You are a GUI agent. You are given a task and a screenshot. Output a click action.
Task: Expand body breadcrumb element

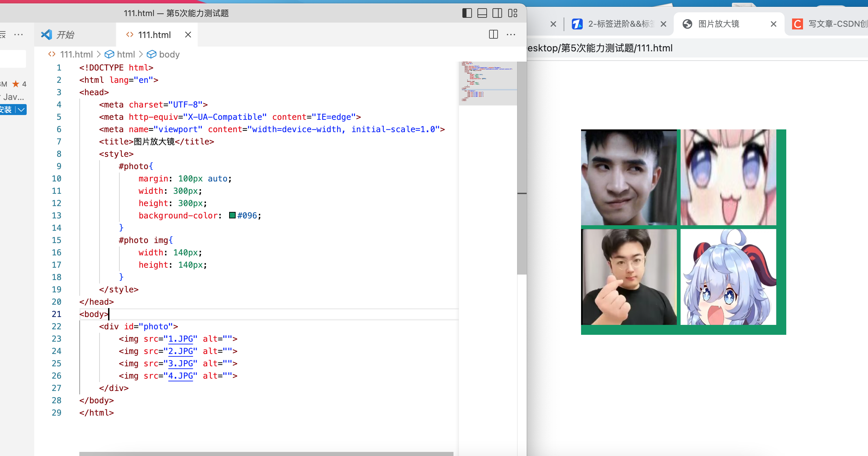pyautogui.click(x=169, y=54)
